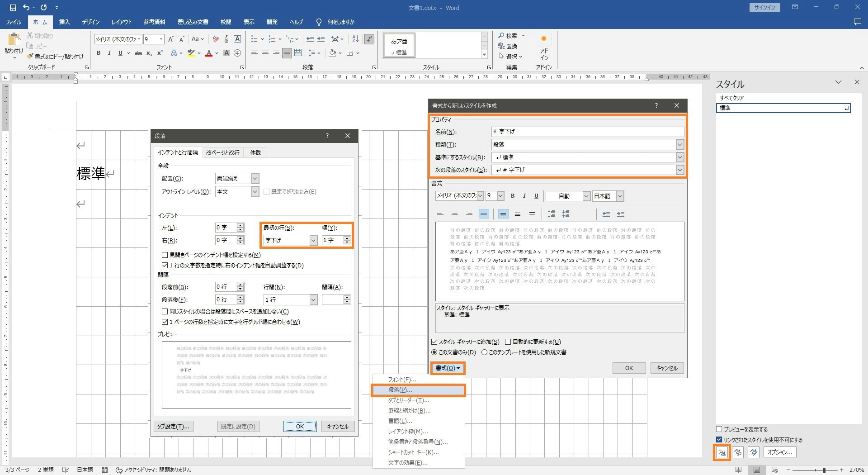Click the Paste (貼り付け) clipboard icon
Screen dimensions: 868x475
click(x=14, y=40)
